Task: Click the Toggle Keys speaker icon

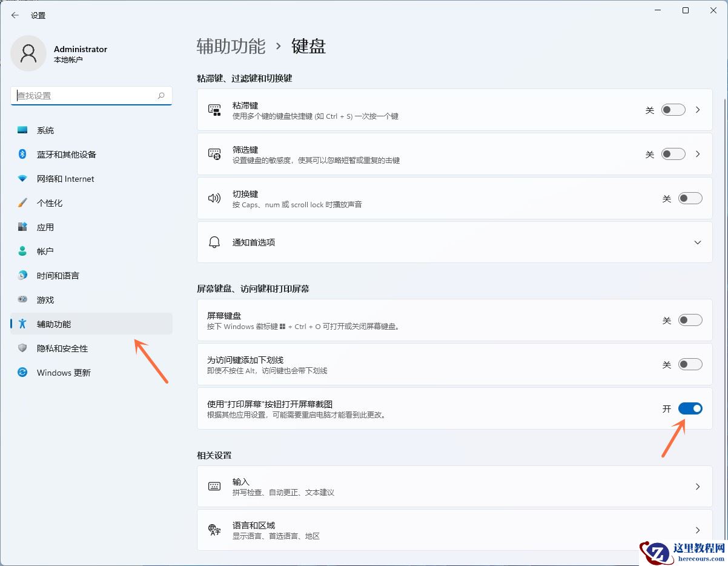Action: [x=214, y=198]
